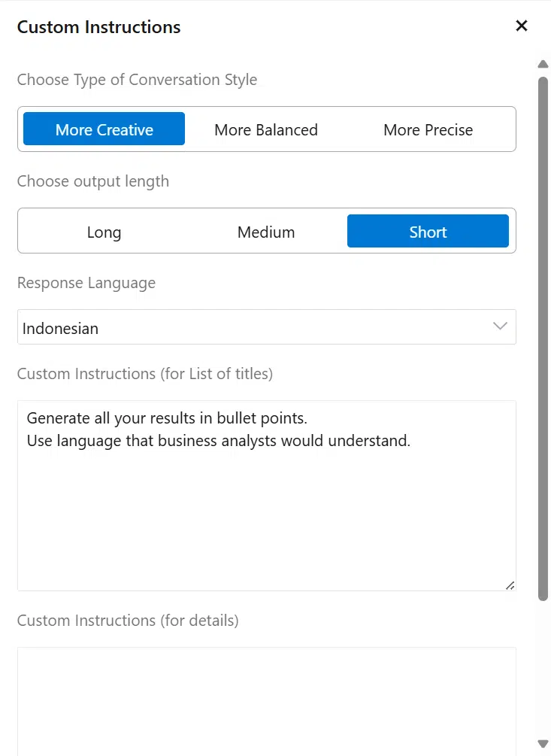
Task: Choose Short output length
Action: click(428, 232)
